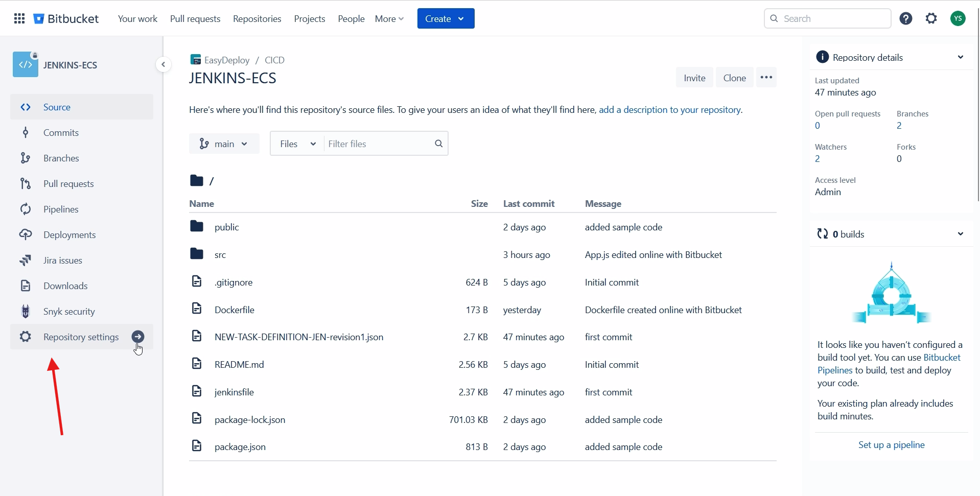980x496 pixels.
Task: Click the Watchers count 2 link
Action: [x=818, y=159]
